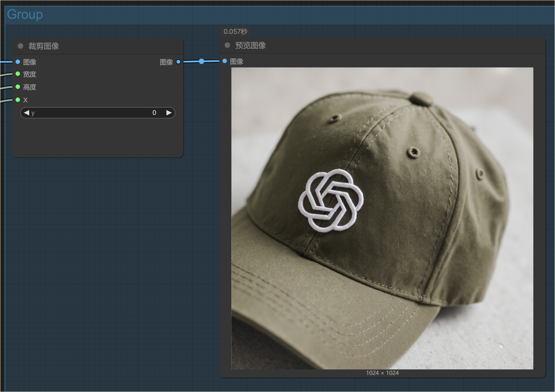
Task: Click the green cap preview image
Action: pyautogui.click(x=382, y=218)
